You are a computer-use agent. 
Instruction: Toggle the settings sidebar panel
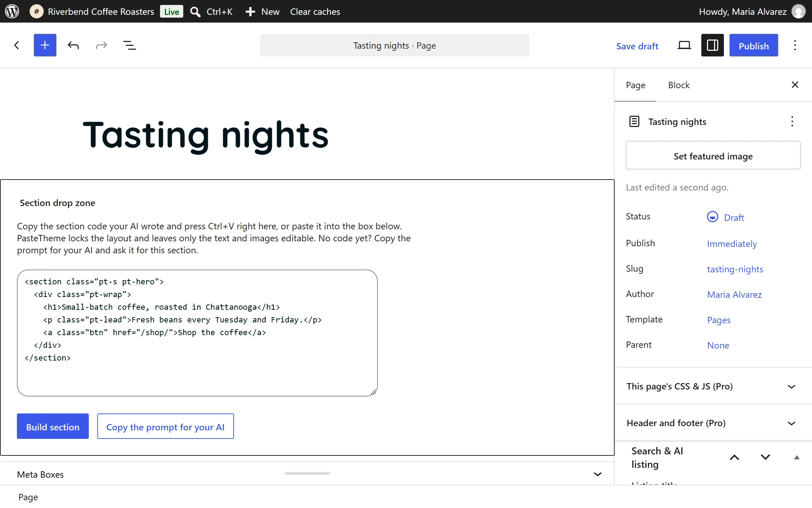pos(713,45)
